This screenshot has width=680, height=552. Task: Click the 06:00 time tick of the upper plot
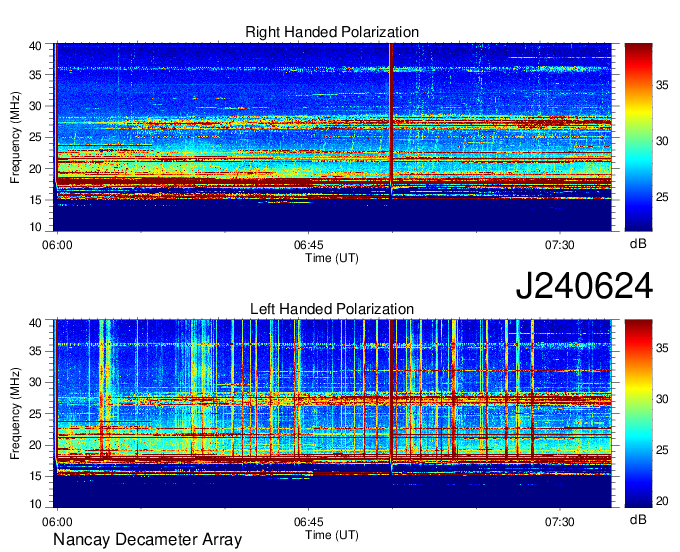pyautogui.click(x=57, y=245)
